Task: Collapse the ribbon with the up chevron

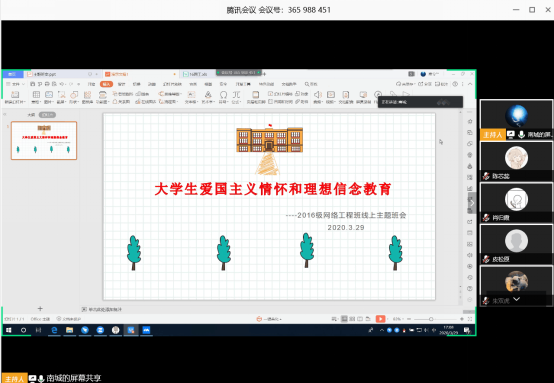Action: tap(470, 84)
